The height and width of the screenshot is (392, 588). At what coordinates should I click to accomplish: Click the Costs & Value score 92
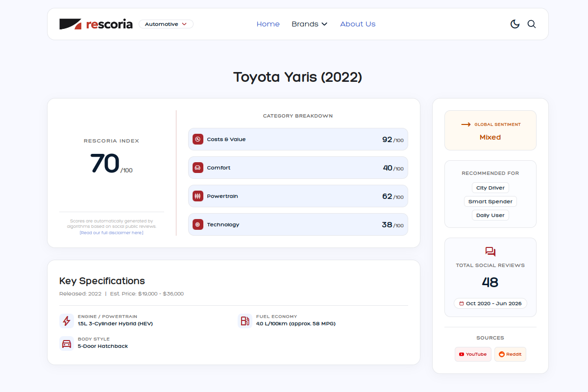click(x=387, y=140)
